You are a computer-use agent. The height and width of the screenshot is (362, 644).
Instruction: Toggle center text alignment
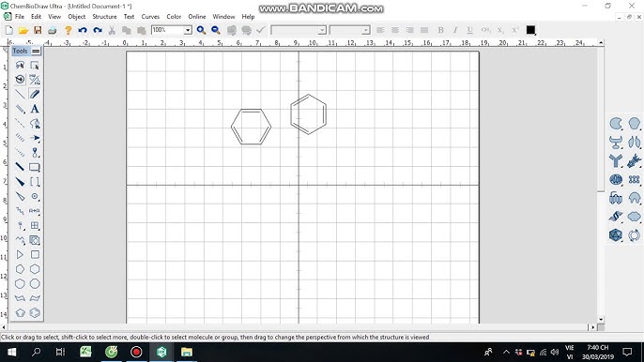click(x=395, y=30)
